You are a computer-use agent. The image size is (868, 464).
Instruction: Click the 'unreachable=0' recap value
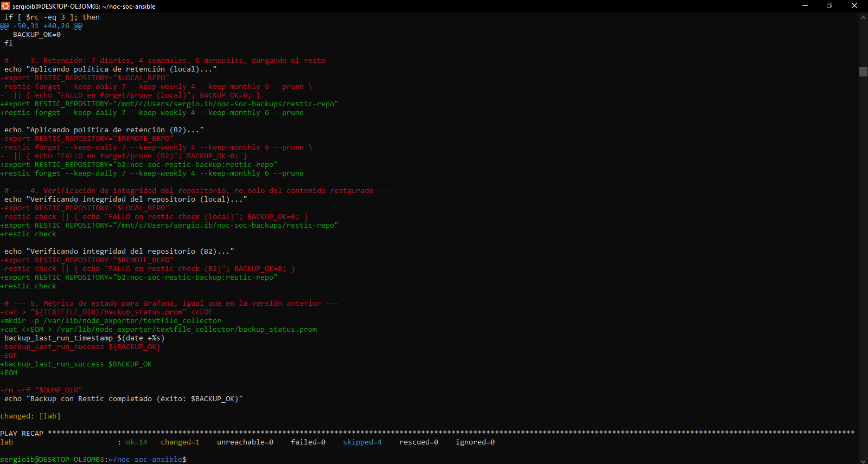click(x=245, y=442)
